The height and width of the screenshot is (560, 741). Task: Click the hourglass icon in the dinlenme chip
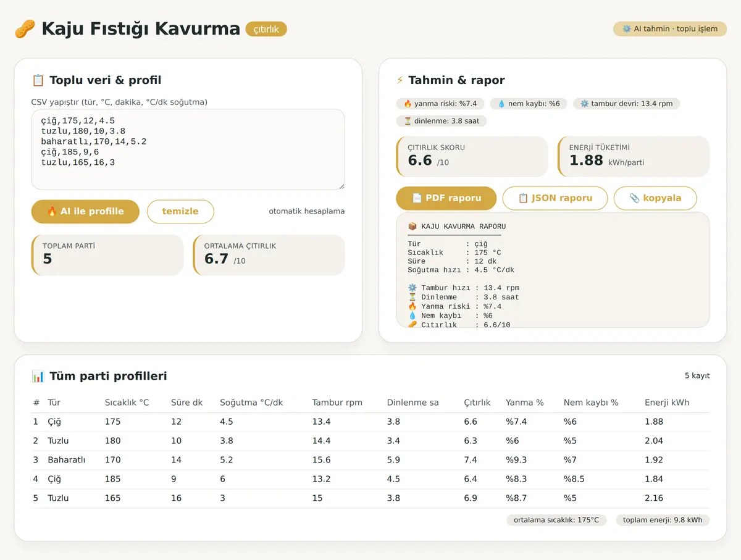point(408,121)
